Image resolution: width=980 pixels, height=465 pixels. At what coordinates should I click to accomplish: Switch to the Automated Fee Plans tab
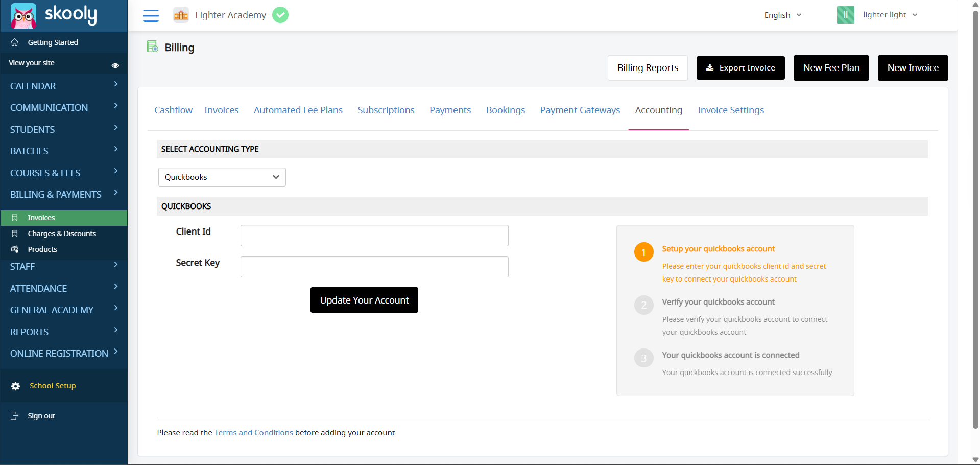point(298,110)
